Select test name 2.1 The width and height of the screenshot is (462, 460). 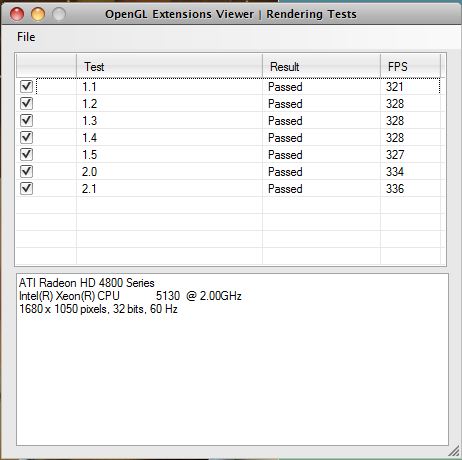pyautogui.click(x=89, y=189)
